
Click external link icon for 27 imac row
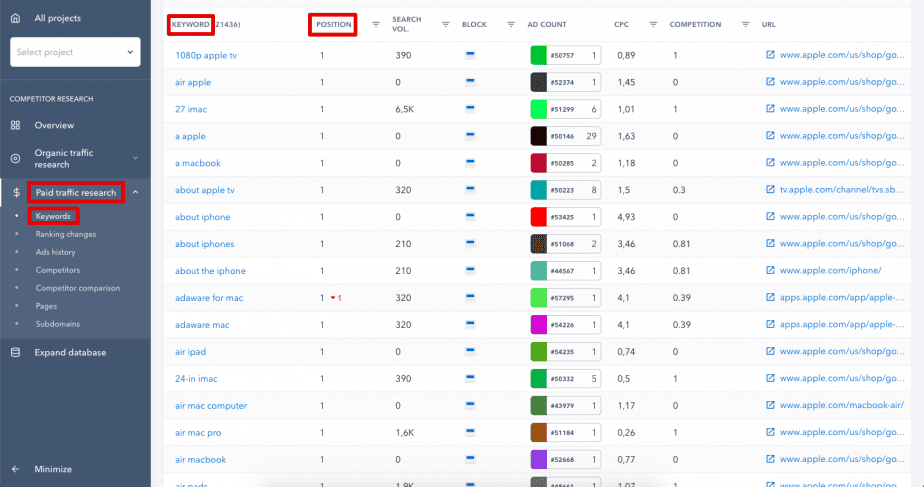pyautogui.click(x=770, y=108)
